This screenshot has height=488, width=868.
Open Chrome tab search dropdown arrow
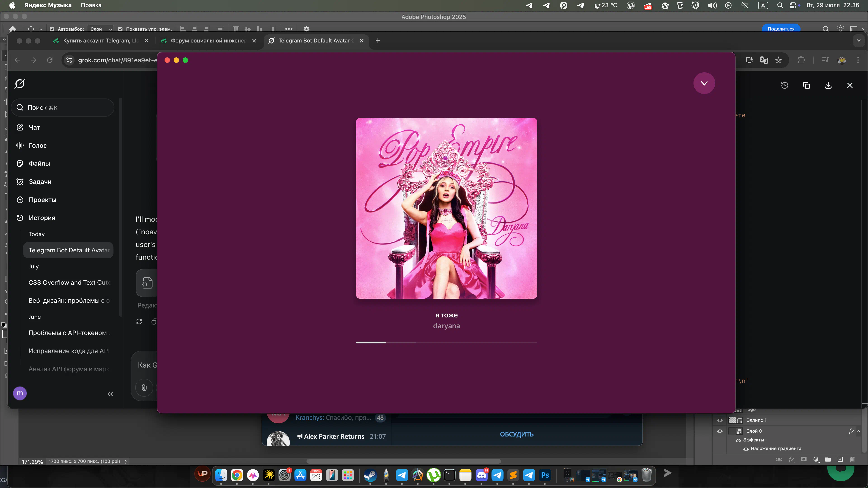pos(859,41)
